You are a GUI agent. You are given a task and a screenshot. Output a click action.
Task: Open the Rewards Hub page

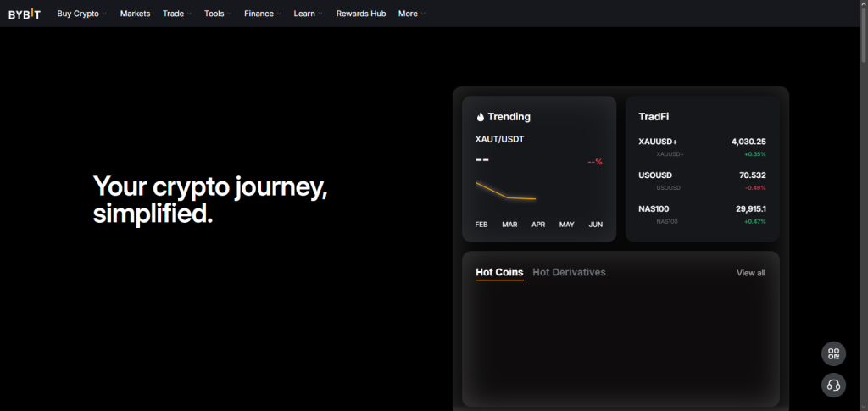click(361, 14)
